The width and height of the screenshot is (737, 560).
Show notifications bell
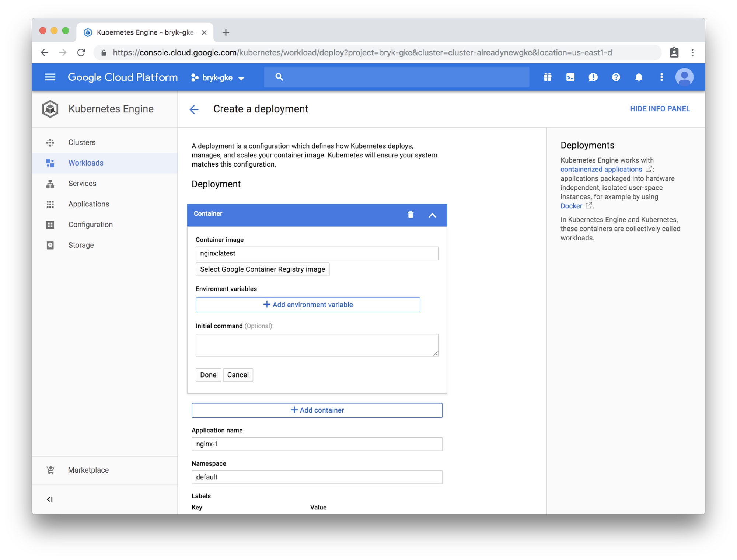[x=639, y=77]
